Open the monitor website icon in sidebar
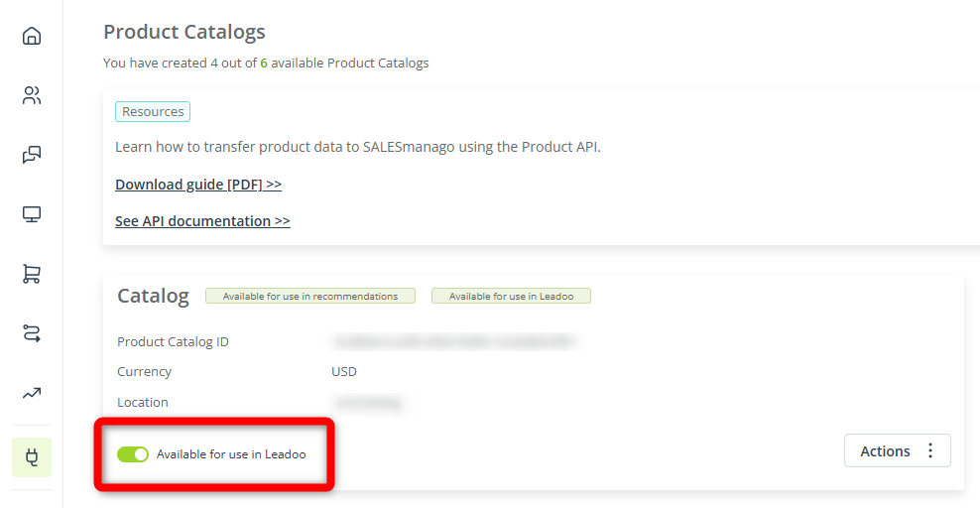The height and width of the screenshot is (508, 980). pos(32,214)
